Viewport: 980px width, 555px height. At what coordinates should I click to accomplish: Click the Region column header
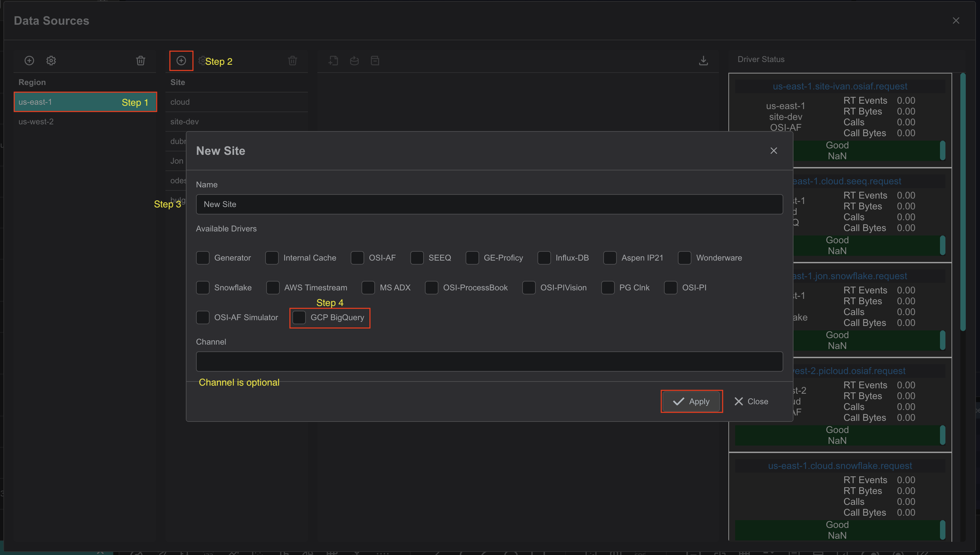tap(32, 82)
